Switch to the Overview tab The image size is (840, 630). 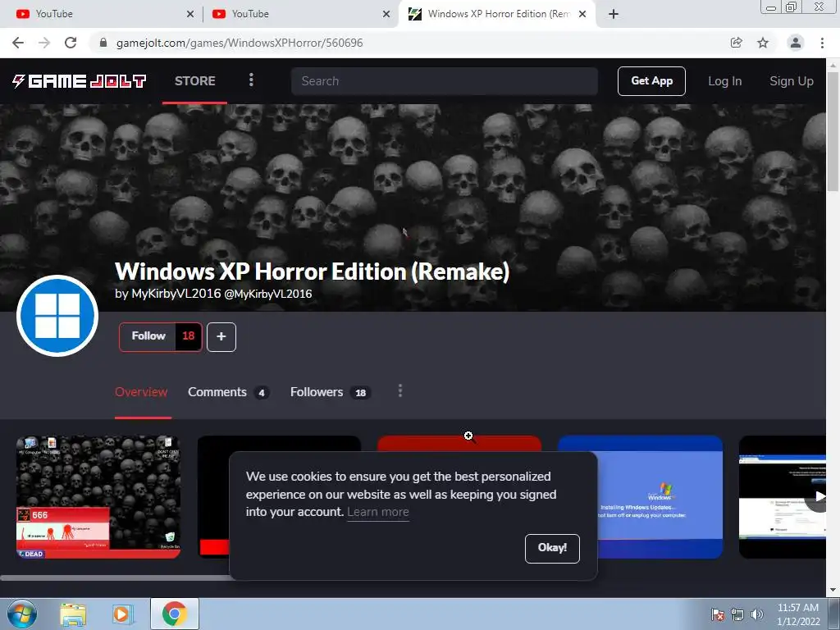pos(141,392)
